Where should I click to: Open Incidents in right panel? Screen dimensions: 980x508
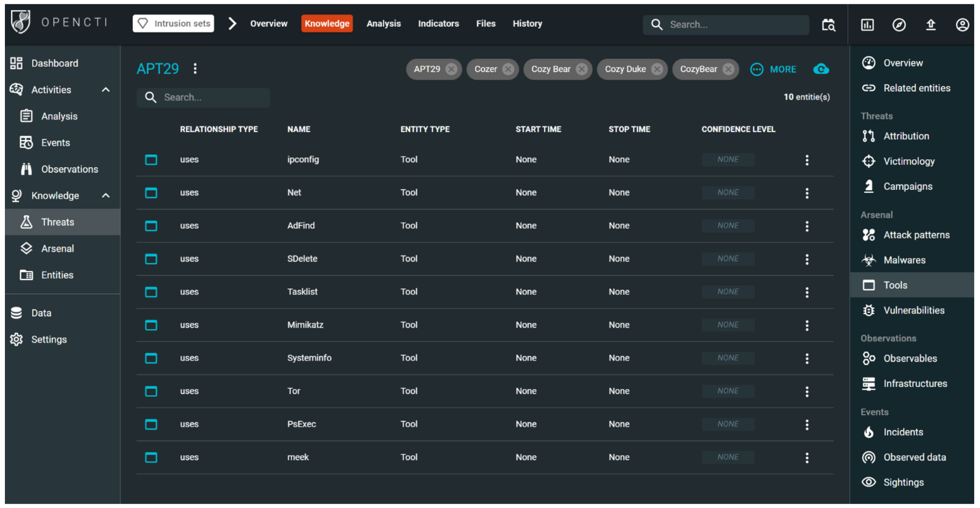point(912,432)
